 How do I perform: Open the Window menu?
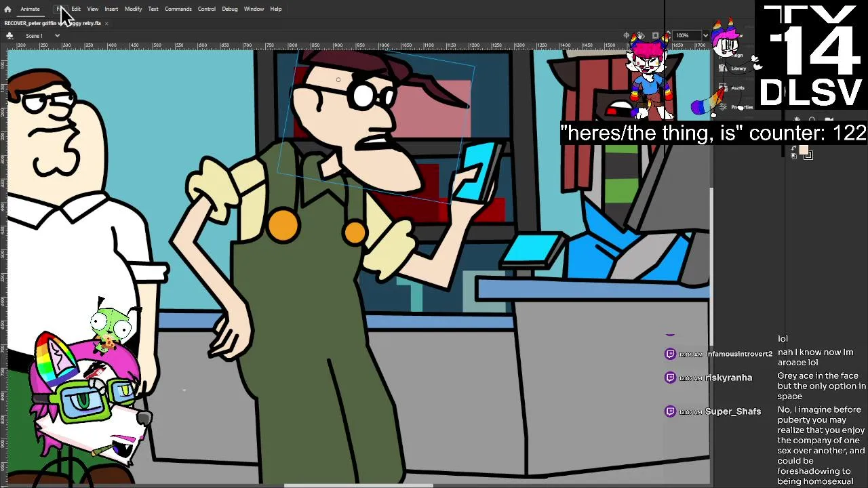point(254,9)
